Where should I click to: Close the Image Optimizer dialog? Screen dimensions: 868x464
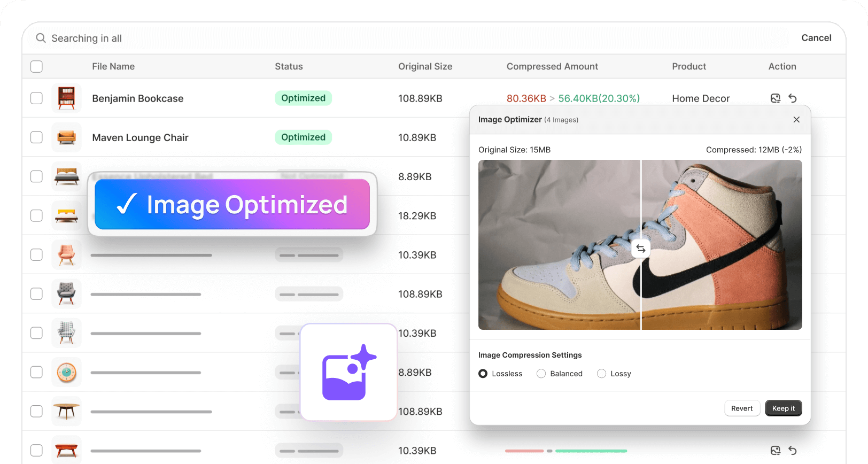click(x=796, y=120)
